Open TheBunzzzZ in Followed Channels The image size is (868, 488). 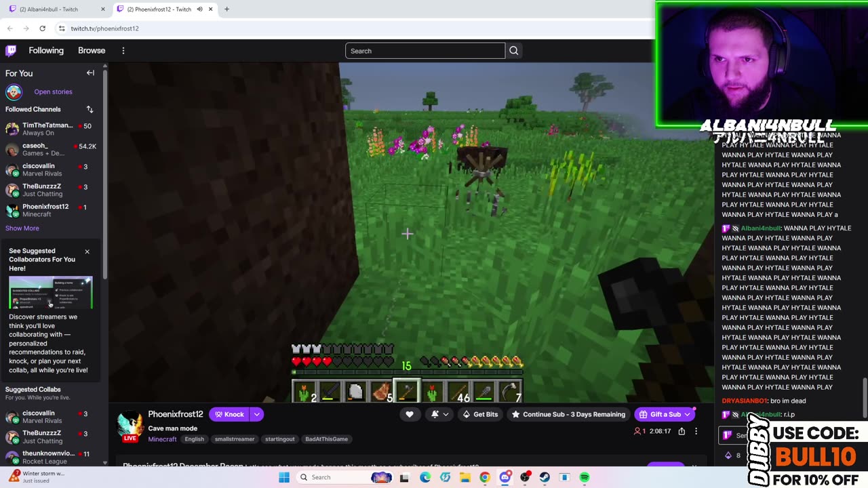[51, 190]
